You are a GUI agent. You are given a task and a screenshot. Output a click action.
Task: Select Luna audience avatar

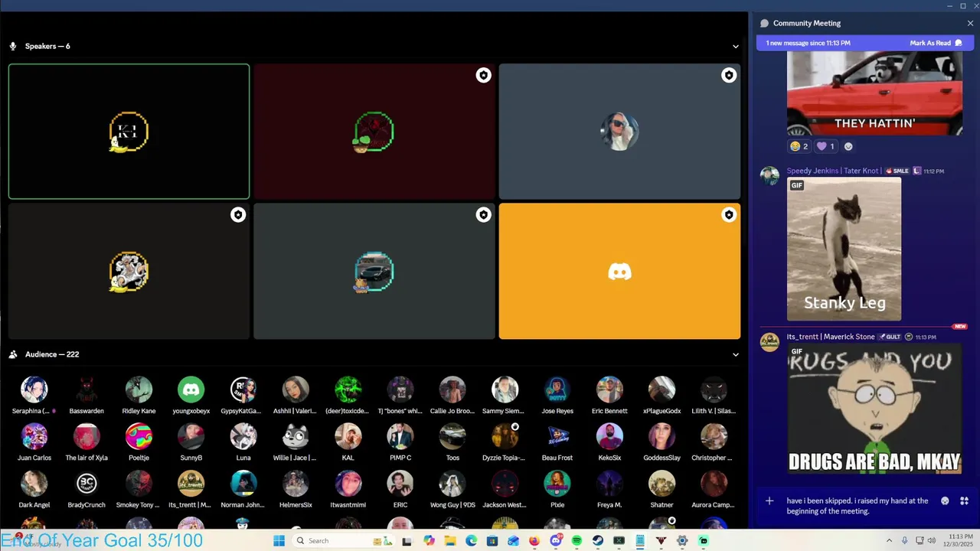[243, 437]
